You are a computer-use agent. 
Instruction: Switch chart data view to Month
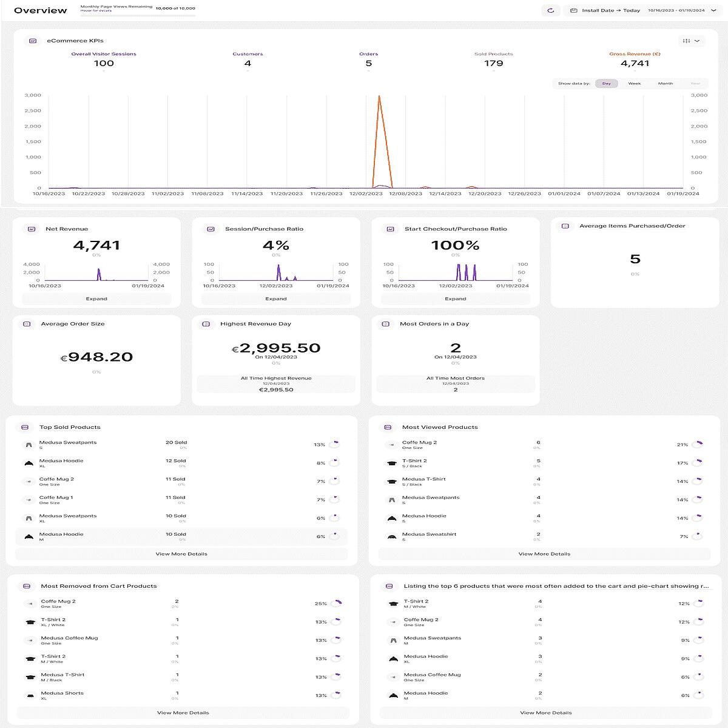(665, 83)
